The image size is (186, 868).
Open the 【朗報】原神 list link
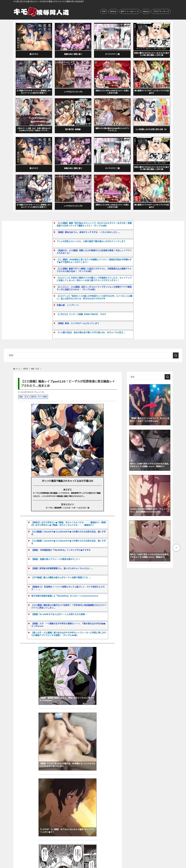[78, 323]
